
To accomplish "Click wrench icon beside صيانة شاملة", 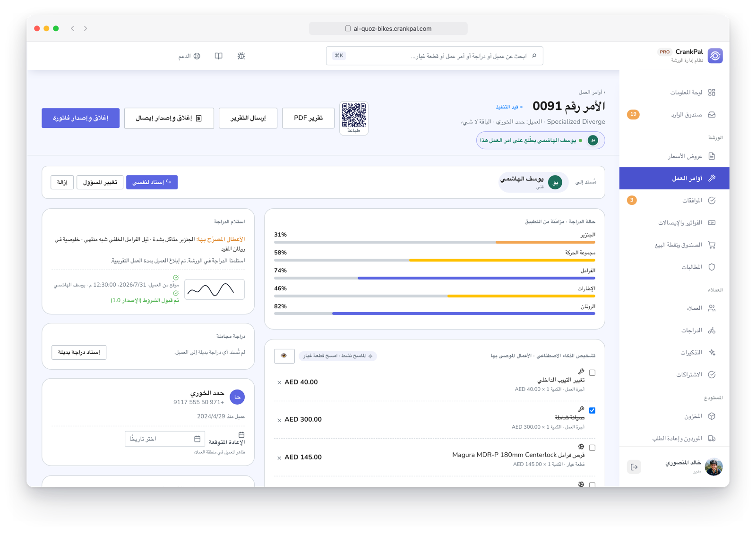I will 581,409.
